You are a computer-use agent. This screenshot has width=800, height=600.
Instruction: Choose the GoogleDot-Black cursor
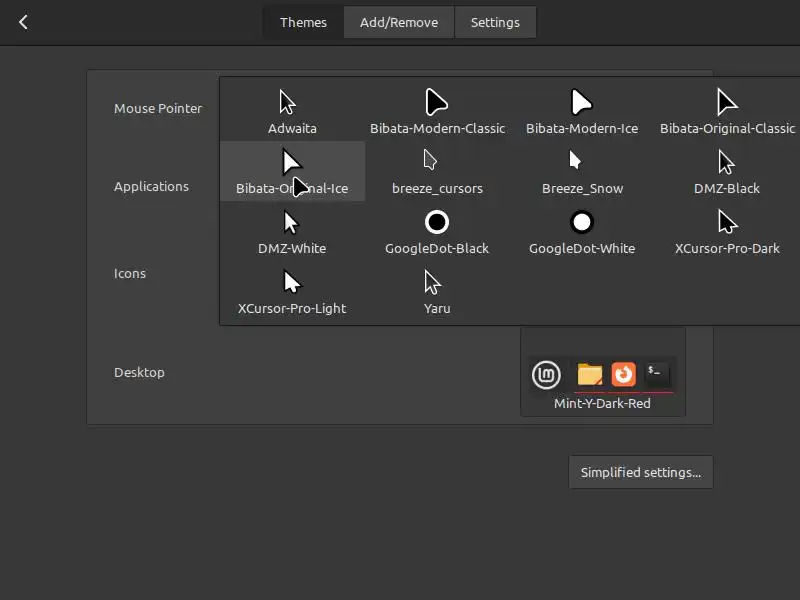click(x=437, y=231)
